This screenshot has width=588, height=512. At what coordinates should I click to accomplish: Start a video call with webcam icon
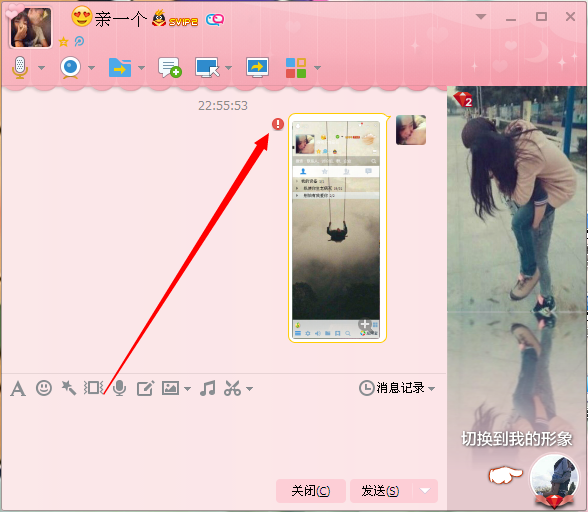[x=70, y=68]
